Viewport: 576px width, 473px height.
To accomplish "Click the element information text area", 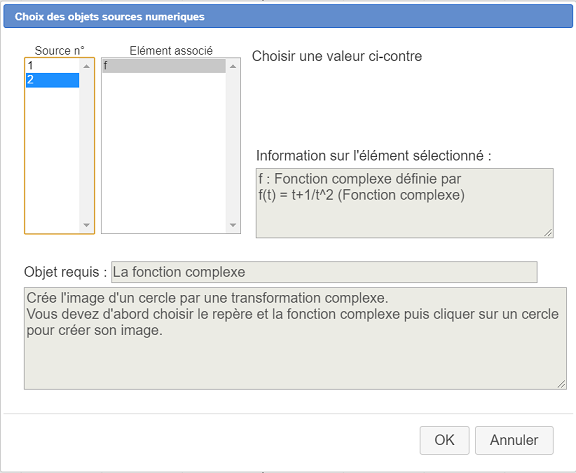I will pyautogui.click(x=404, y=203).
